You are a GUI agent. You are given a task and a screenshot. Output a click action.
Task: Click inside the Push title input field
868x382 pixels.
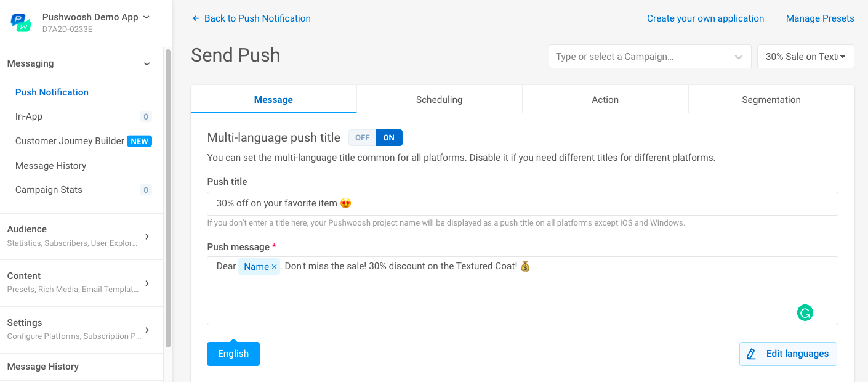click(523, 203)
